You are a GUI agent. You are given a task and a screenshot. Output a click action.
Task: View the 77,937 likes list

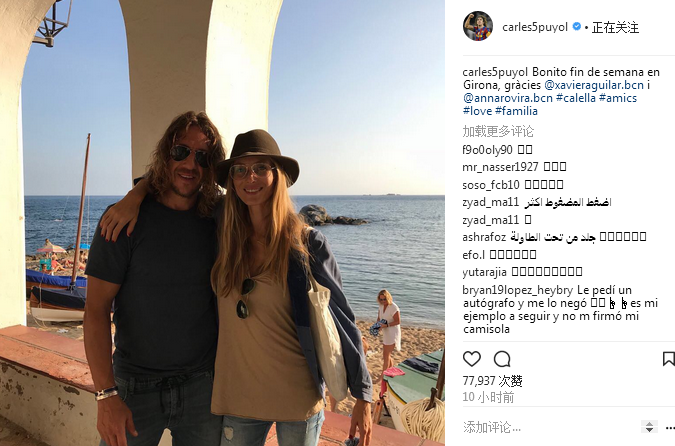pos(492,381)
